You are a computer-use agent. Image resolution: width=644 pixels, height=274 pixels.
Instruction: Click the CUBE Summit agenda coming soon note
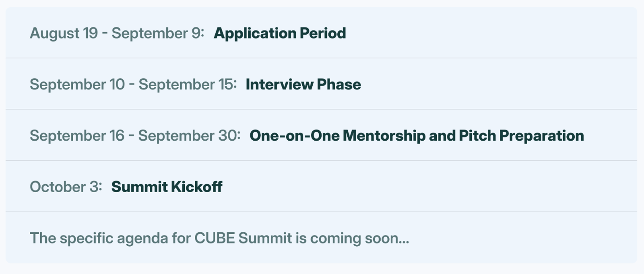pyautogui.click(x=219, y=238)
